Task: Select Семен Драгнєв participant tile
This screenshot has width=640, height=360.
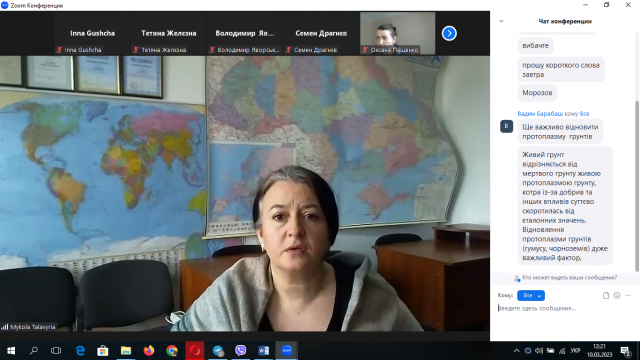Action: [x=321, y=33]
